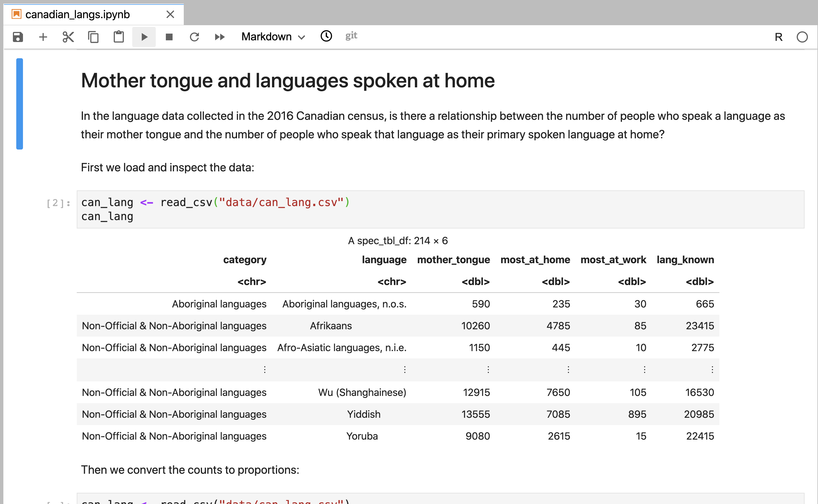Close the canadian_langs.ipynb tab
This screenshot has height=504, width=818.
click(x=170, y=14)
